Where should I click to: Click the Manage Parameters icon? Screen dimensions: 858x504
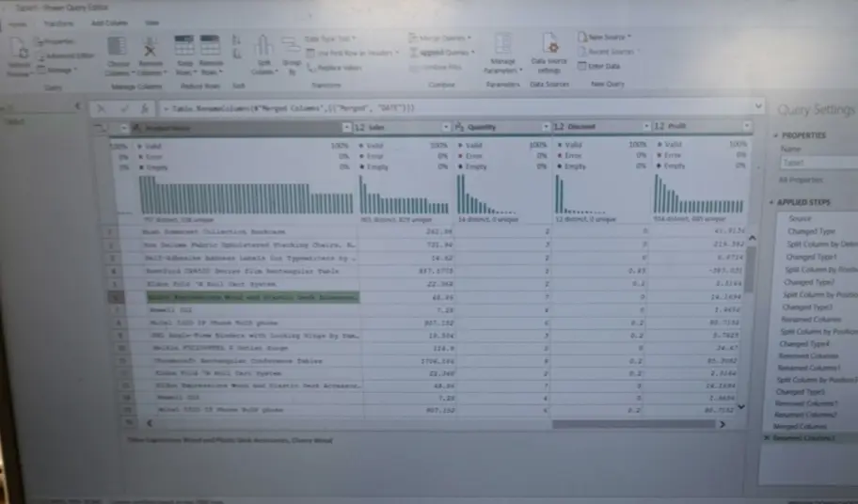[502, 45]
